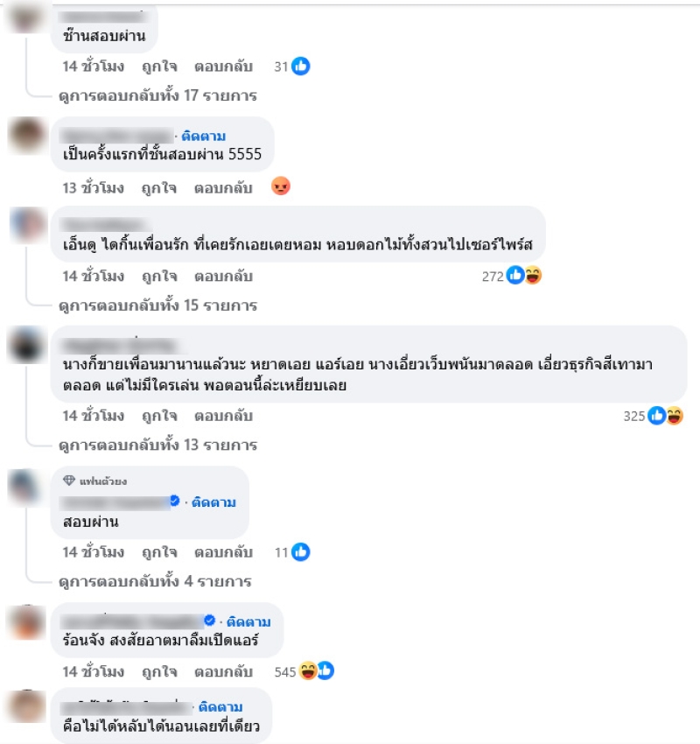Open reactions with count 272
Image resolution: width=700 pixels, height=744 pixels.
click(x=511, y=276)
